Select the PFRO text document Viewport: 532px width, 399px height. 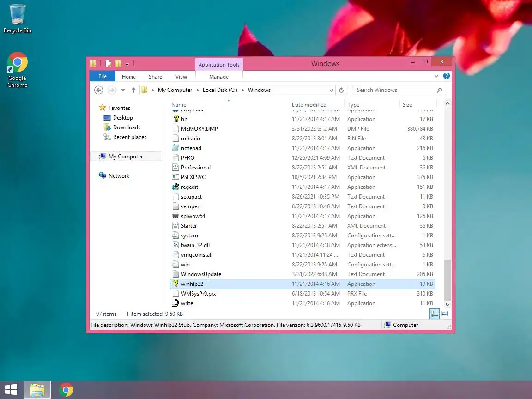[302, 158]
